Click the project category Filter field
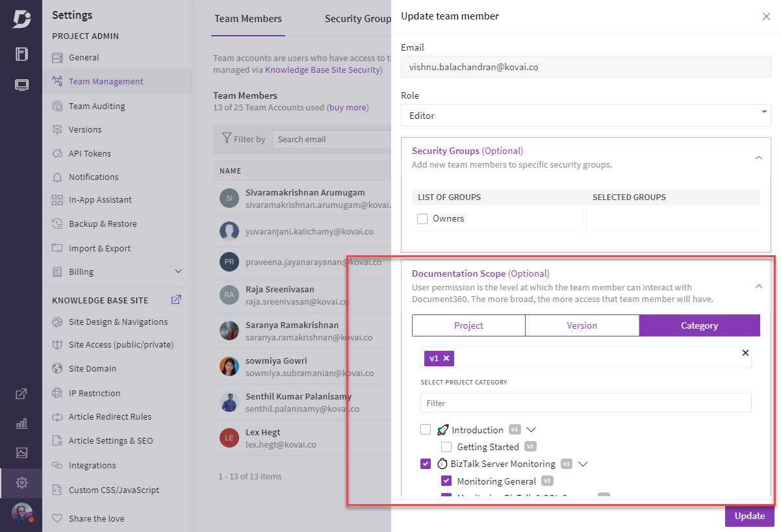The width and height of the screenshot is (781, 532). (585, 403)
